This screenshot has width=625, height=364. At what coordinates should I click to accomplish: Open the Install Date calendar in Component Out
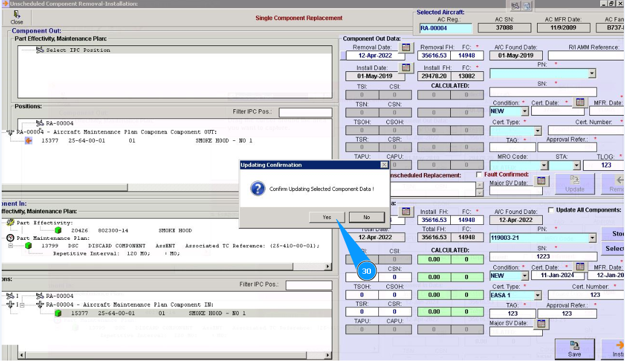(407, 68)
